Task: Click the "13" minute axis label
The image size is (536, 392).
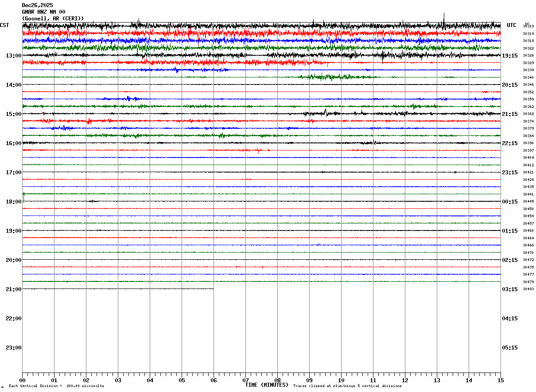Action: click(x=437, y=380)
